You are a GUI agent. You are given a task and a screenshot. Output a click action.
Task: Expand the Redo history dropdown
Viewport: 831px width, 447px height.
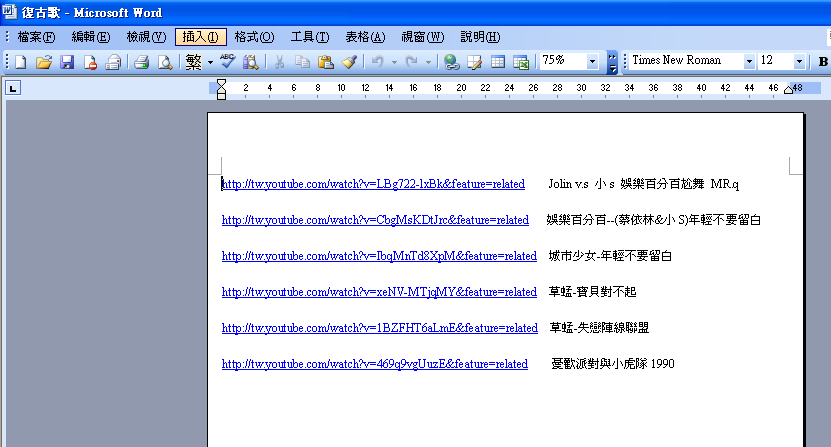click(428, 62)
